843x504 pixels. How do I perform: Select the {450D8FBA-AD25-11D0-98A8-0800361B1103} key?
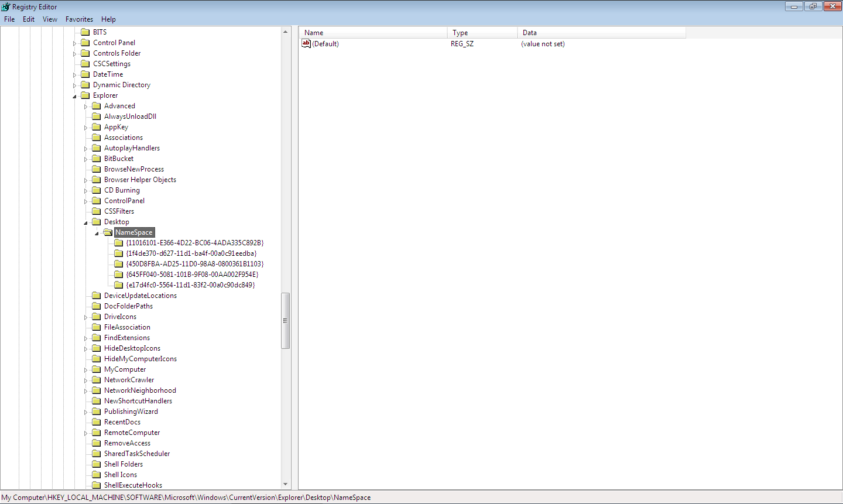pos(195,264)
